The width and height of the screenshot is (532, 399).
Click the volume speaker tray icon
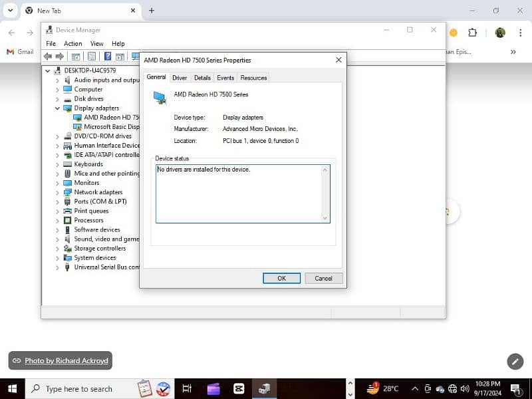(x=465, y=389)
